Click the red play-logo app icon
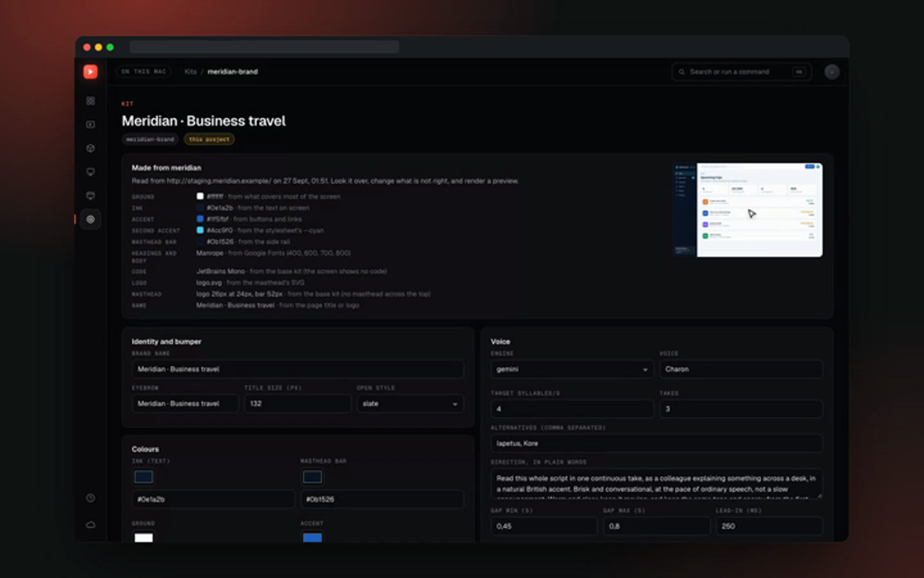 pos(90,72)
